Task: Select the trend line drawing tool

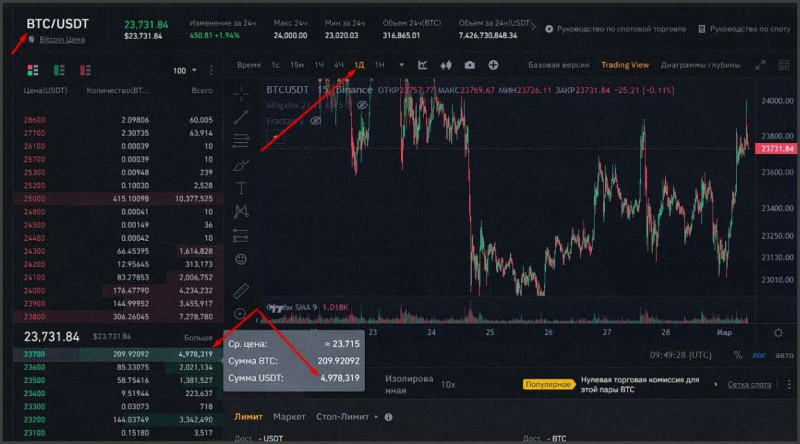Action: [x=241, y=117]
